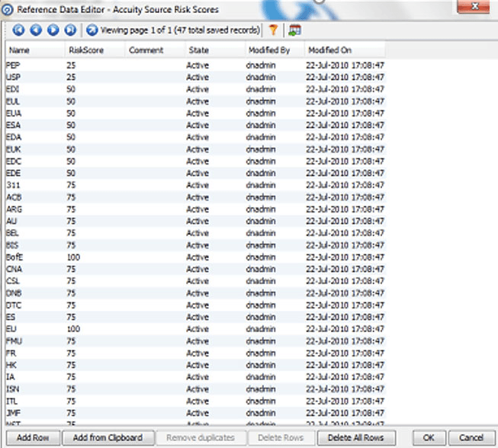Viewport: 498px width, 448px height.
Task: Select the EUK row name
Action: pos(14,149)
